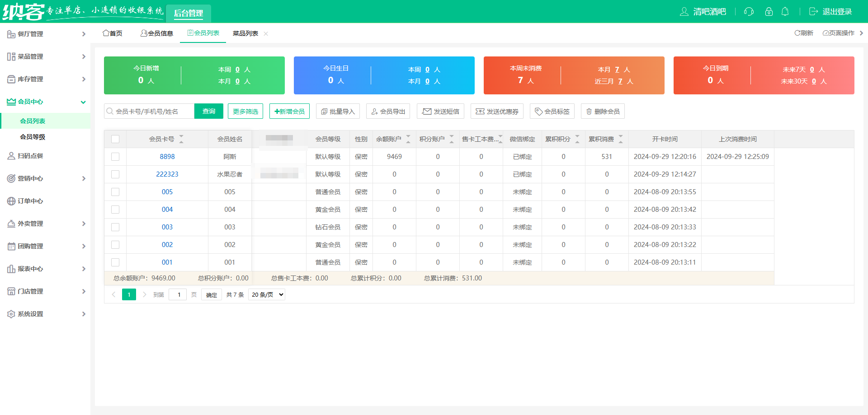Toggle the select-all checkbox in table header
Image resolution: width=868 pixels, height=415 pixels.
[x=115, y=139]
